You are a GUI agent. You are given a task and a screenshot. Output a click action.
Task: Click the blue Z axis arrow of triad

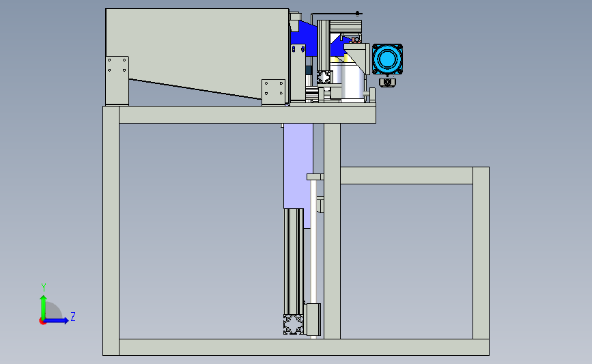[57, 320]
